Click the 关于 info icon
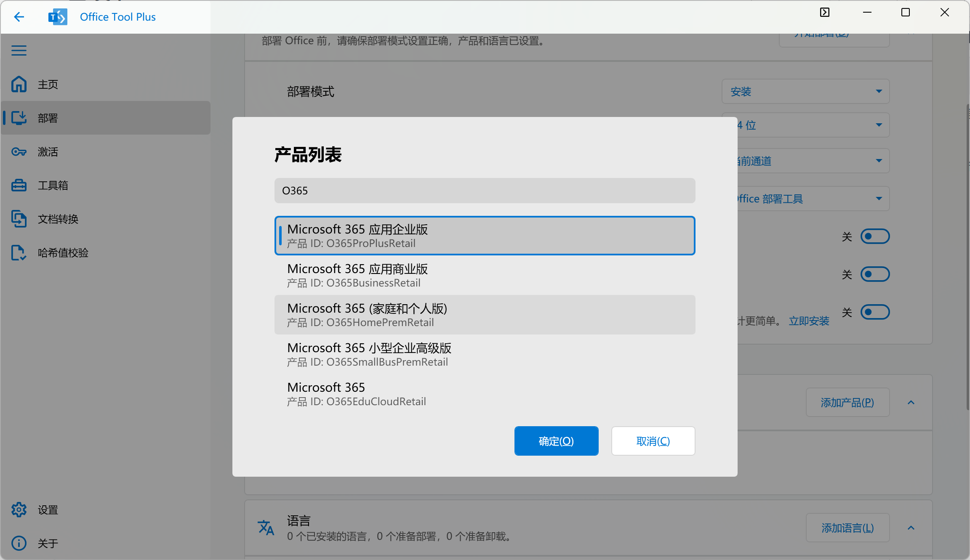970x560 pixels. click(x=19, y=543)
